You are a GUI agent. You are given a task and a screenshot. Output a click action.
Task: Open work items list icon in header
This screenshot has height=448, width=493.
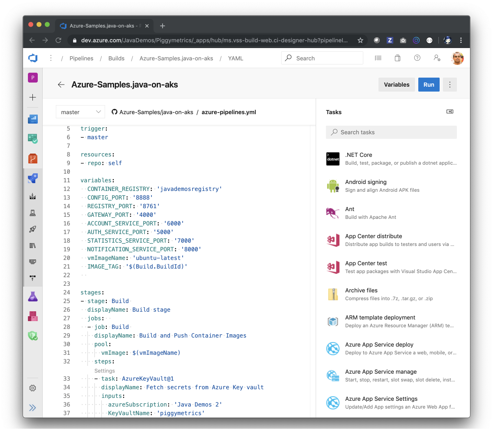point(378,58)
